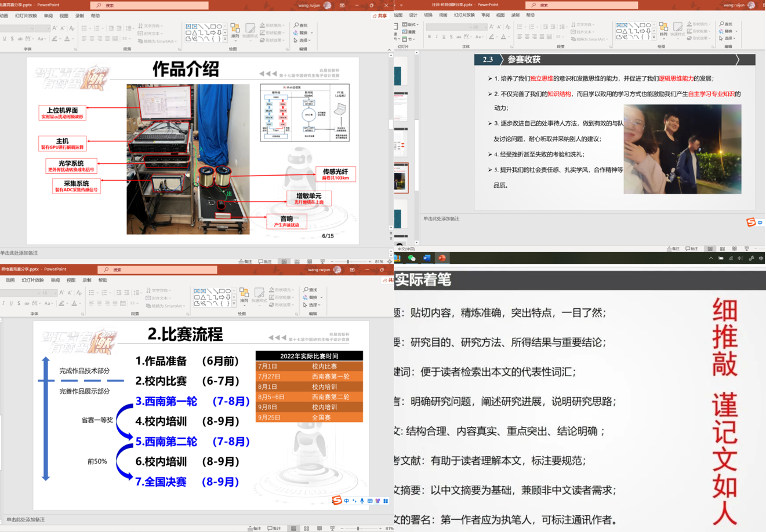Click the zoom slider in 比赛流程 window
The width and height of the screenshot is (766, 532).
[358, 529]
